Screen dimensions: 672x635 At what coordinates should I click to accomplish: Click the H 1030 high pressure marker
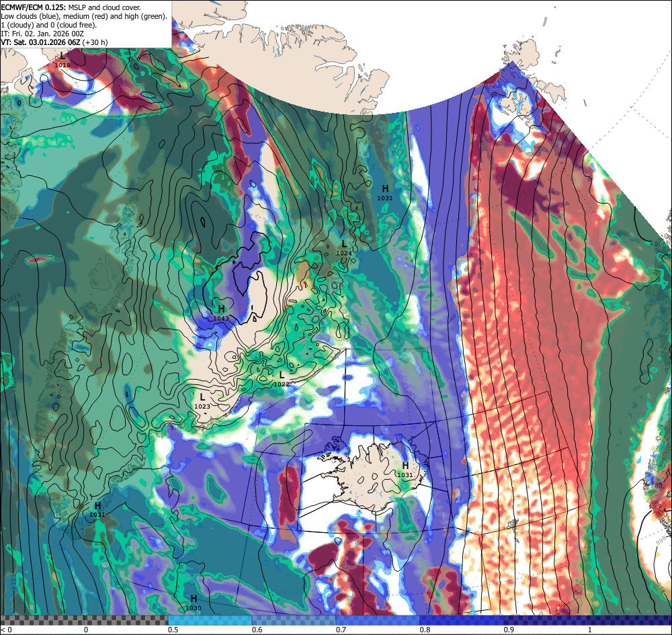[x=194, y=603]
